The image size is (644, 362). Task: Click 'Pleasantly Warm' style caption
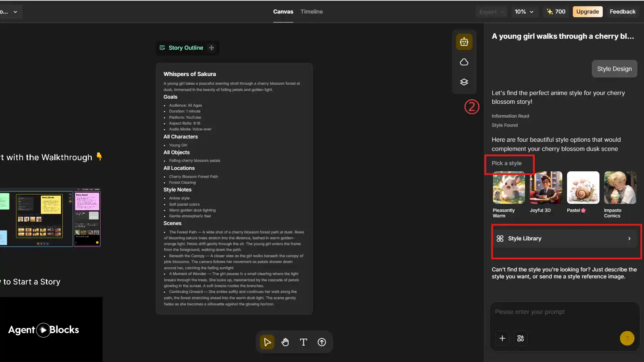pyautogui.click(x=504, y=213)
